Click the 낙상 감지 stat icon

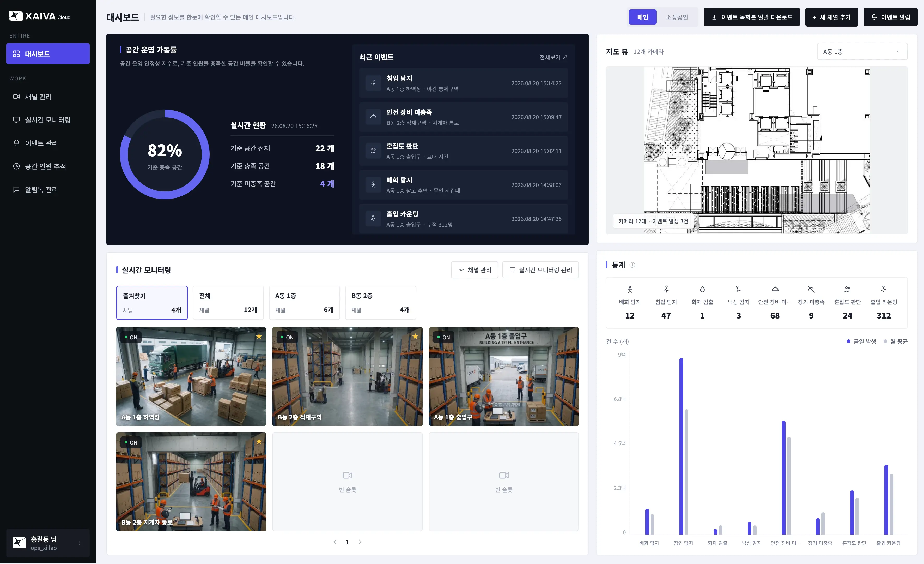738,289
